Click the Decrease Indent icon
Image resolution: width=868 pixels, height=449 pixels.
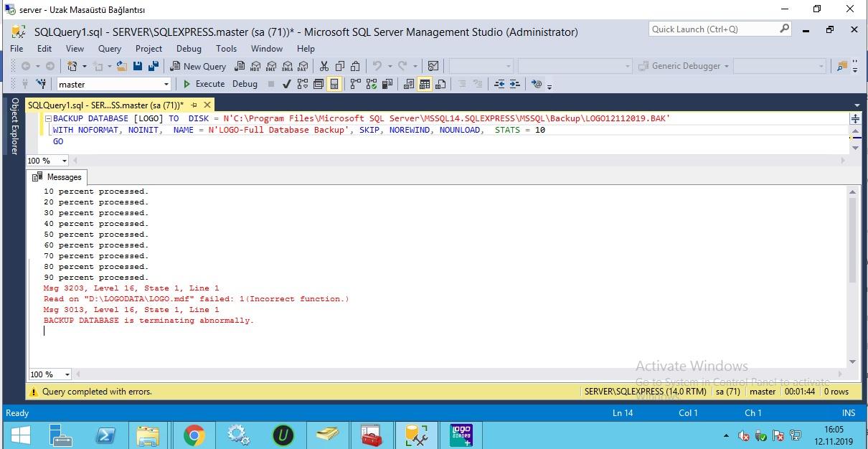pyautogui.click(x=499, y=84)
